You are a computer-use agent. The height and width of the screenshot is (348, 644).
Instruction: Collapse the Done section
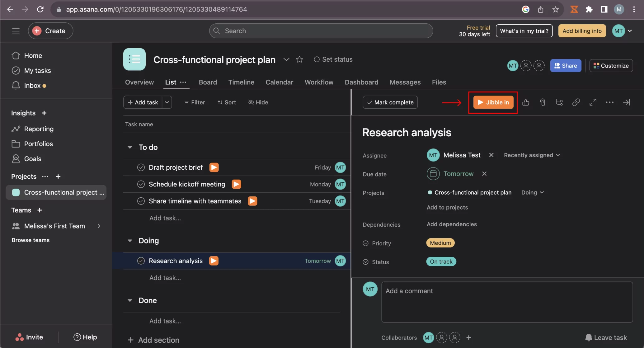(130, 300)
